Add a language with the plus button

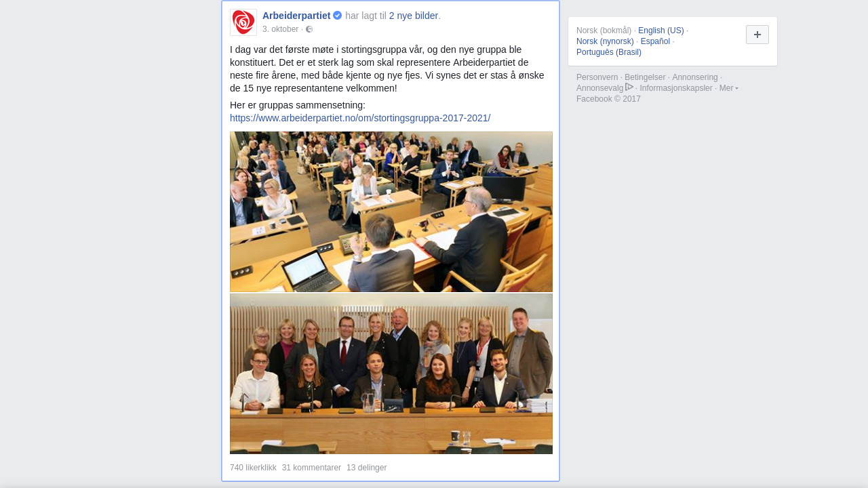pyautogui.click(x=757, y=35)
